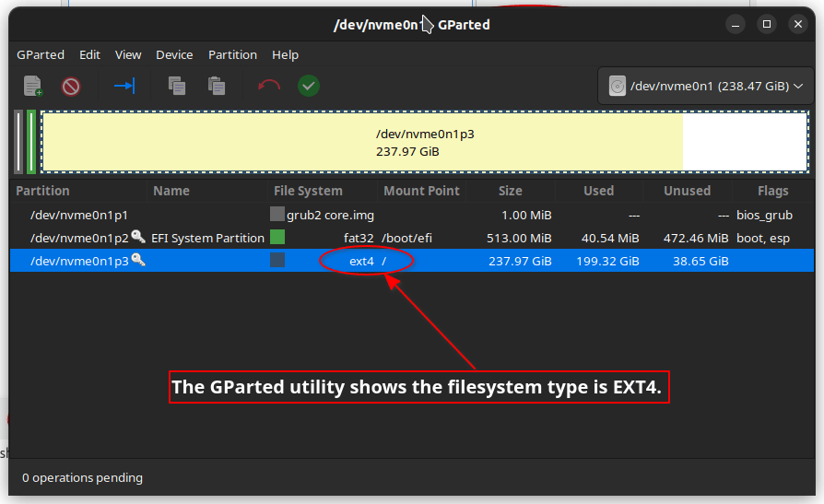Click the key icon next to /dev/nvme0n1p3
Image resolution: width=824 pixels, height=504 pixels.
tap(138, 260)
